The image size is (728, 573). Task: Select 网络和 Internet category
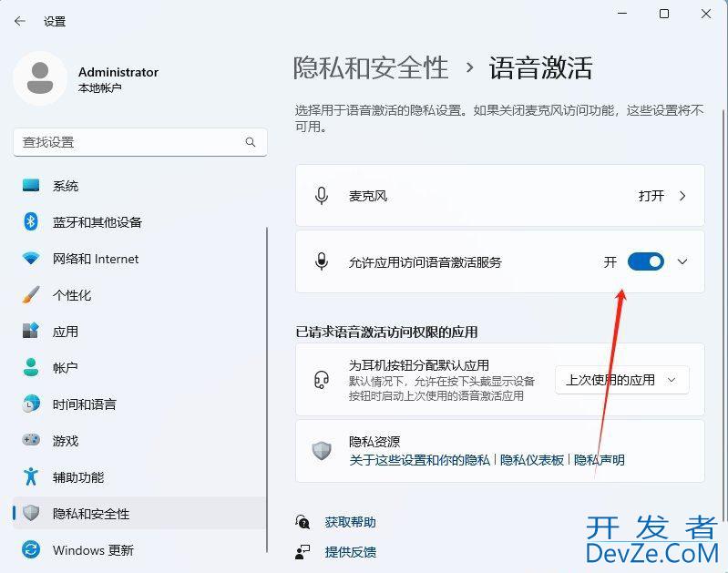[139, 258]
